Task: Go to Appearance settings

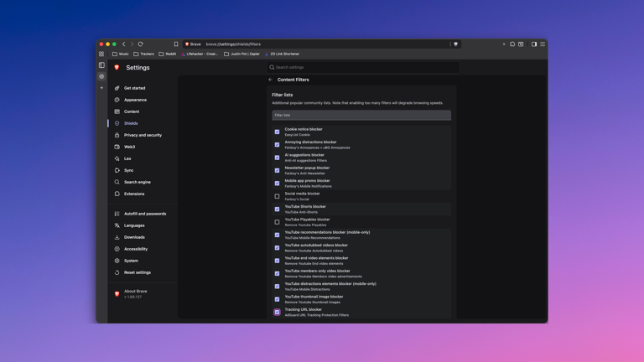Action: [135, 100]
